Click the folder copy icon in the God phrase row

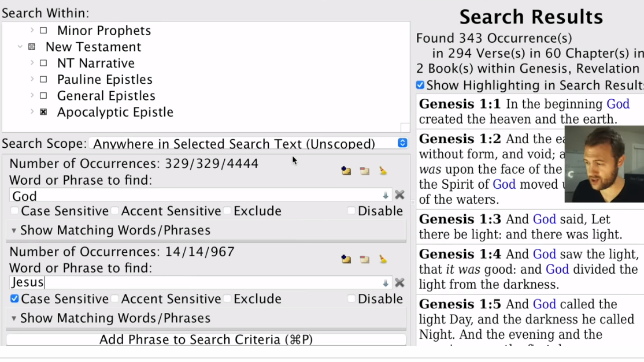[x=346, y=171]
